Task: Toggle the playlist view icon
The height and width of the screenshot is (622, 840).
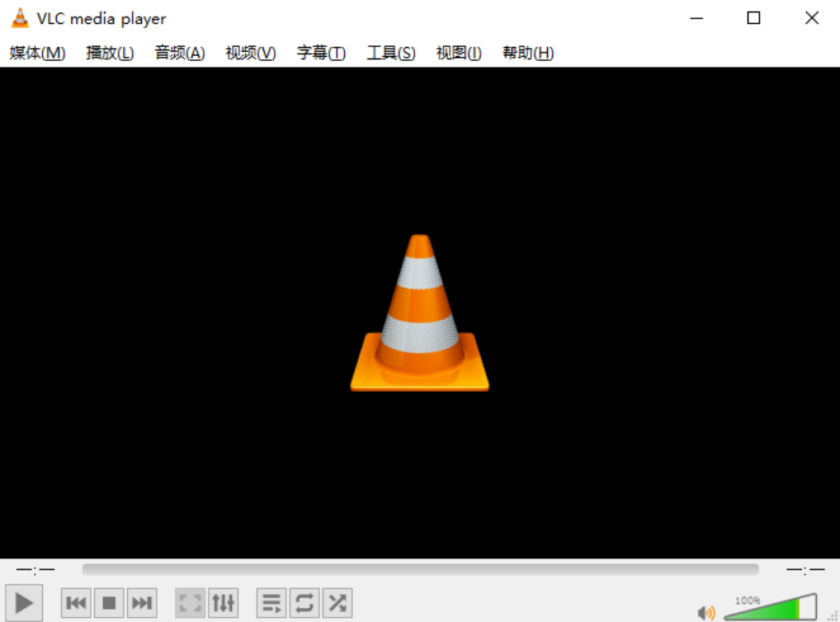Action: coord(271,603)
